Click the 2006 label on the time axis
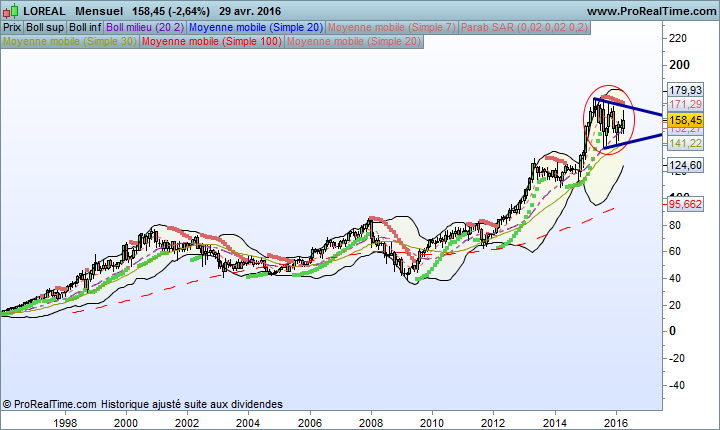The image size is (720, 430). [x=310, y=423]
